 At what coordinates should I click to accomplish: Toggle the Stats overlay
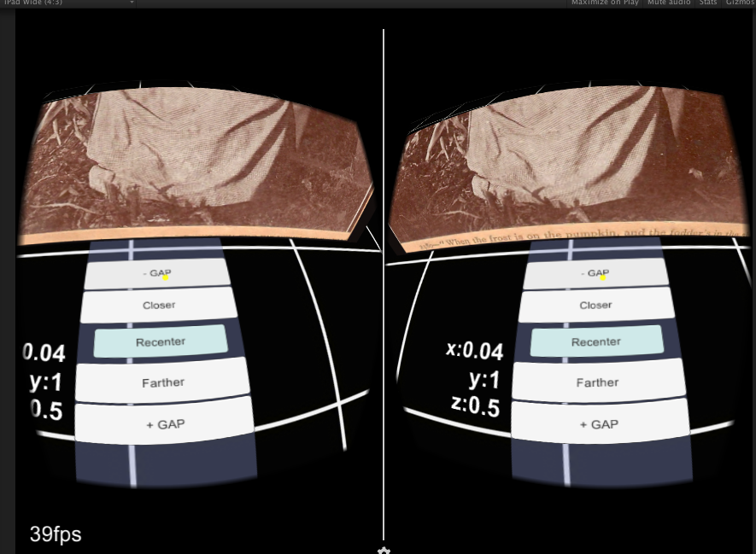pyautogui.click(x=708, y=3)
